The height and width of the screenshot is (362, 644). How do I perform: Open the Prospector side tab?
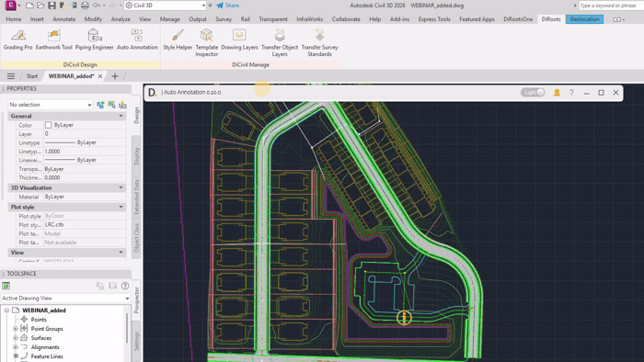click(x=136, y=300)
